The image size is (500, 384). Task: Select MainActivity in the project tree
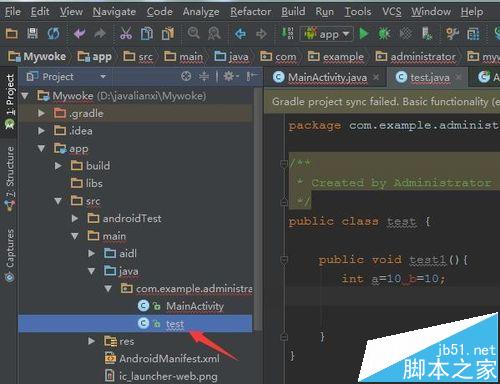click(195, 306)
